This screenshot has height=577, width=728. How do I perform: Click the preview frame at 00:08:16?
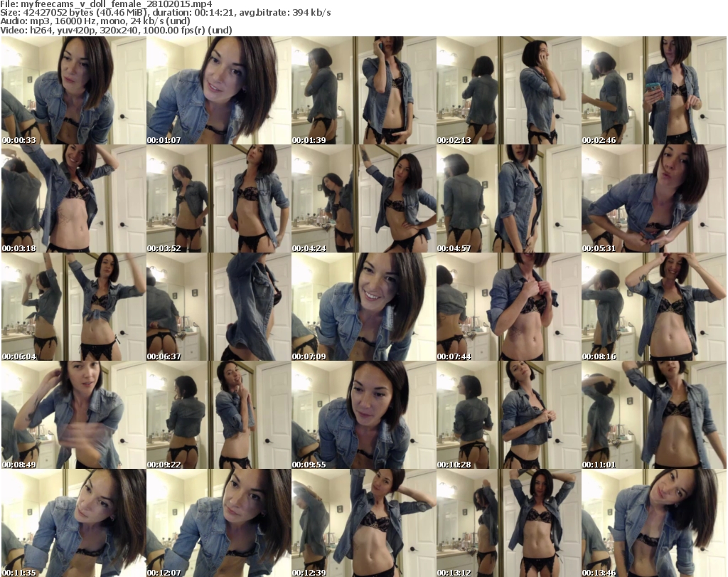[654, 307]
